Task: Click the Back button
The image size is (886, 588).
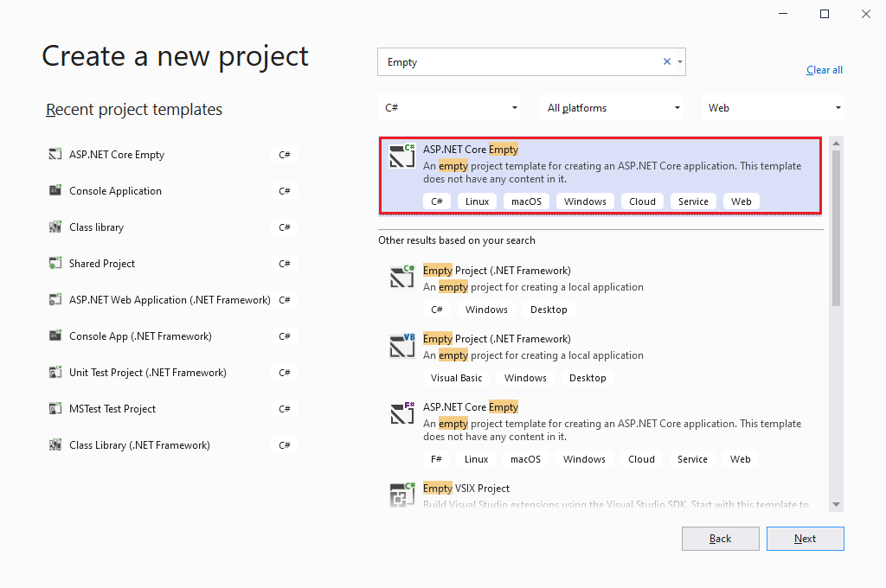Action: [x=720, y=538]
